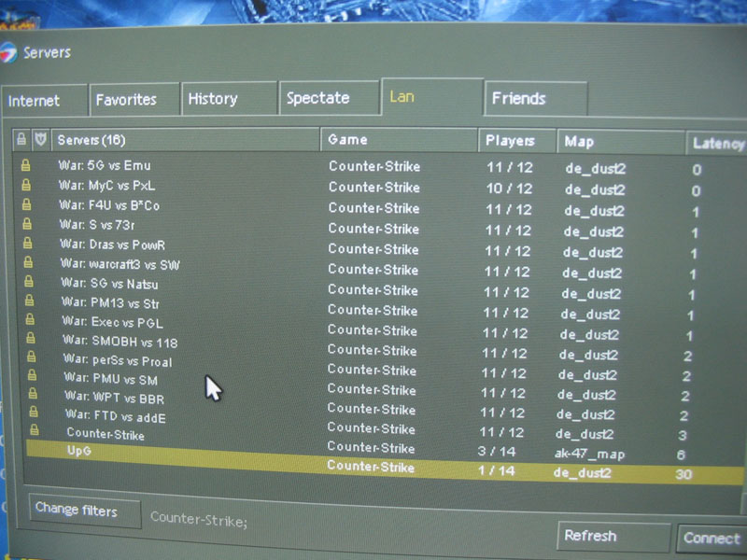
Task: Select the highlighted UpG server name
Action: pyautogui.click(x=79, y=451)
